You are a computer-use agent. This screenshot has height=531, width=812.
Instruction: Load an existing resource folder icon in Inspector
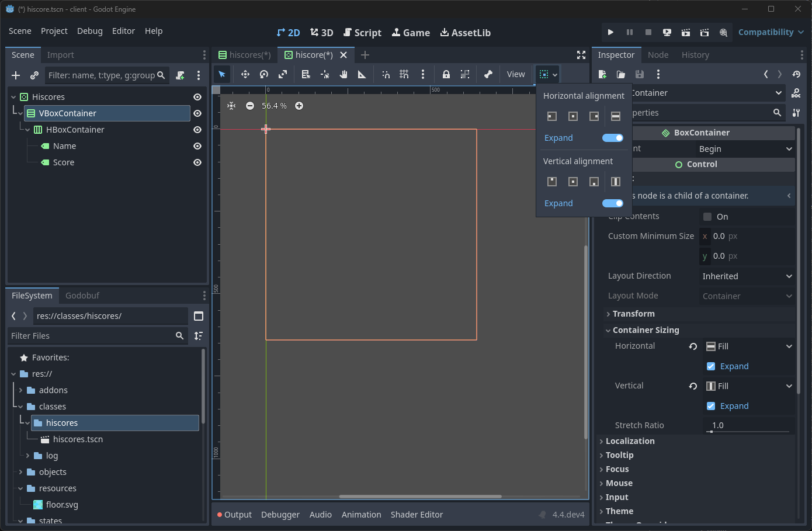[x=621, y=74]
